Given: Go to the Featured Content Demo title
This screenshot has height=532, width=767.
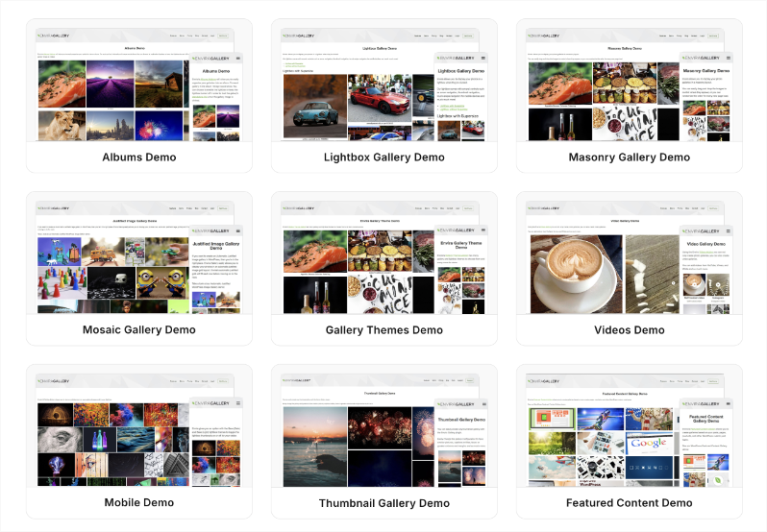Looking at the screenshot, I should (x=629, y=503).
